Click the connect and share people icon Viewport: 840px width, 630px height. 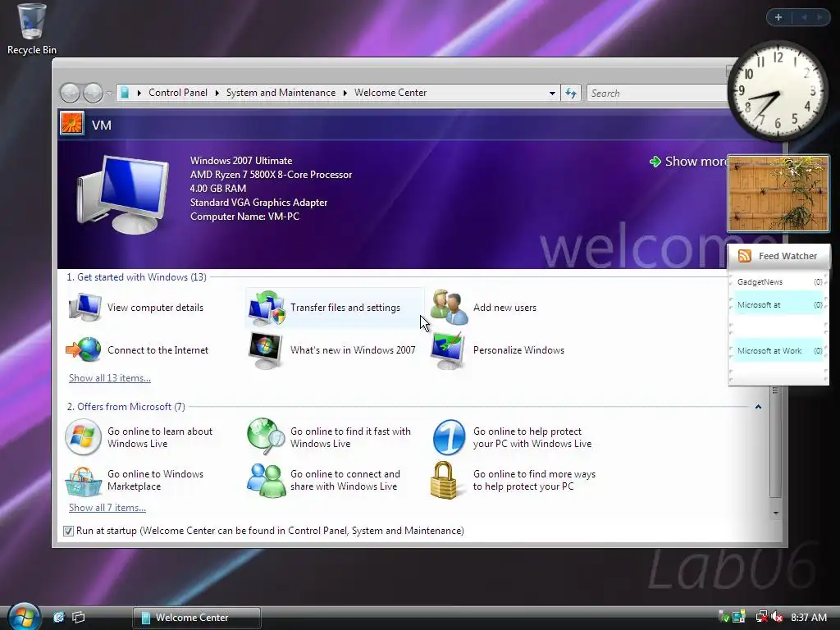pos(267,481)
